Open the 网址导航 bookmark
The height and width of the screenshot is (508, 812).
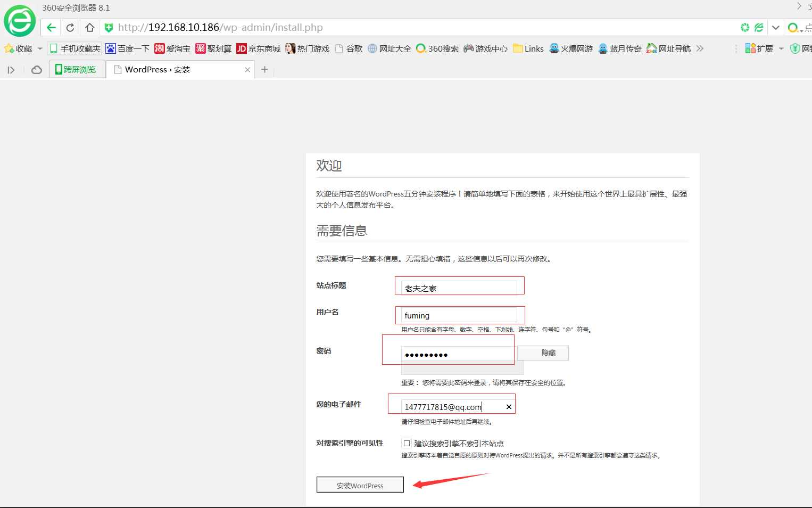tap(669, 48)
